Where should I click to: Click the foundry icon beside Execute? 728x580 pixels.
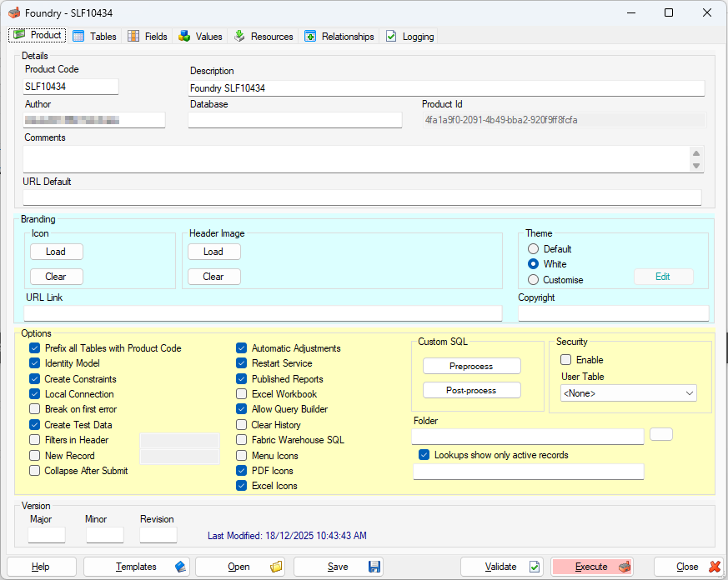625,567
